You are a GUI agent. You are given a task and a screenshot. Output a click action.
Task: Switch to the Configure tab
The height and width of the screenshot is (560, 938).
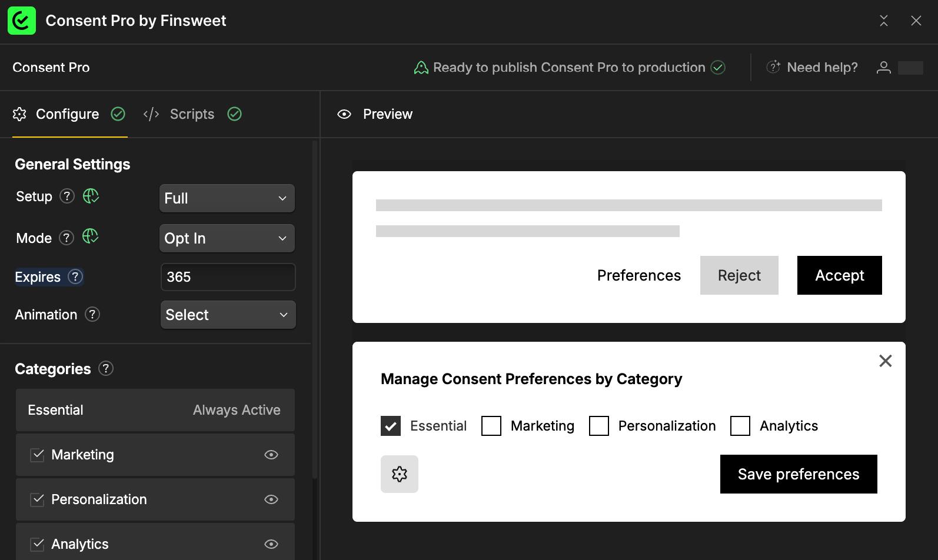point(69,114)
